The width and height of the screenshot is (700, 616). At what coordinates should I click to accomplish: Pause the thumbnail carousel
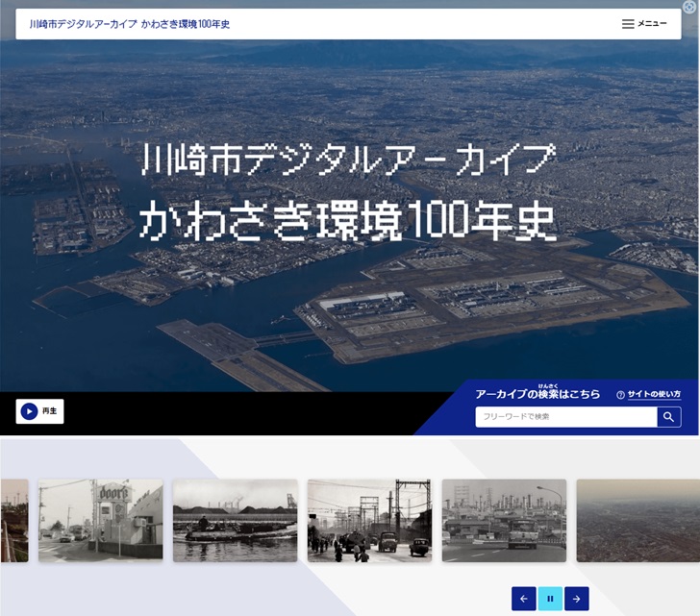tap(550, 599)
